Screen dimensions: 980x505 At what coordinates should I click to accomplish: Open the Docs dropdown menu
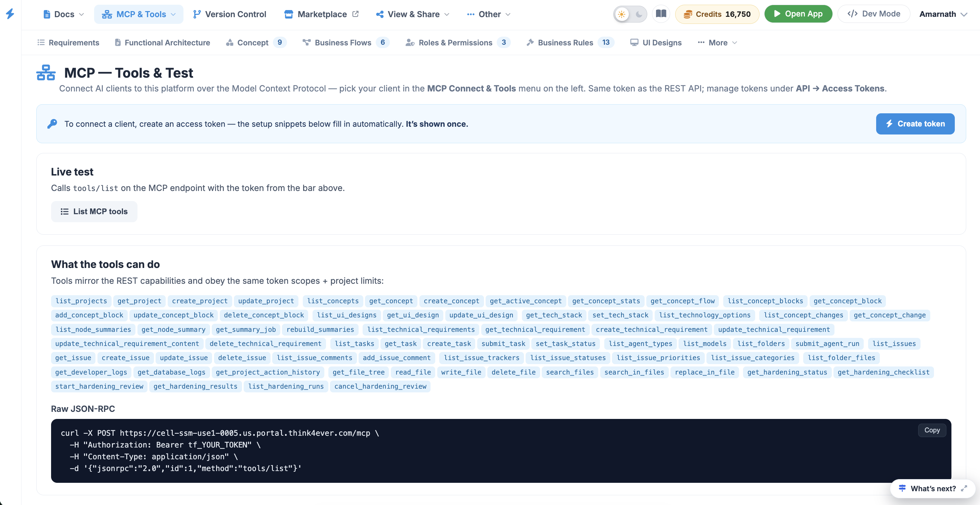coord(64,14)
